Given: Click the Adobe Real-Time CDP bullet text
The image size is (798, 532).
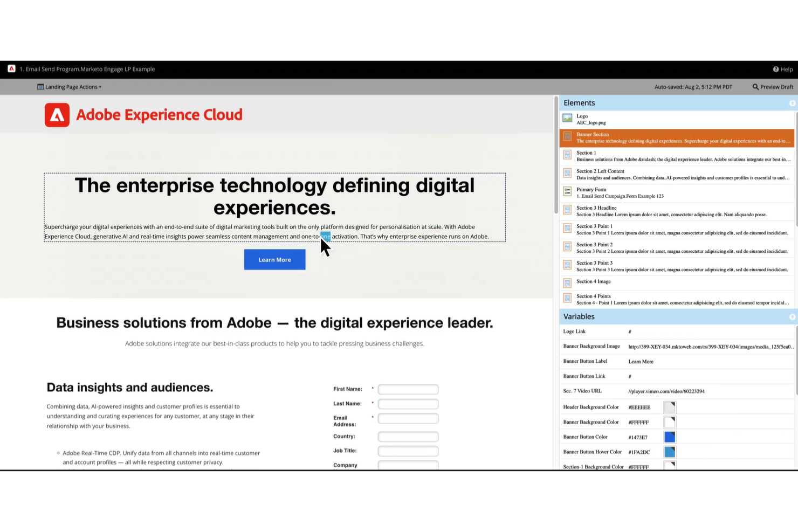Looking at the screenshot, I should click(x=161, y=458).
